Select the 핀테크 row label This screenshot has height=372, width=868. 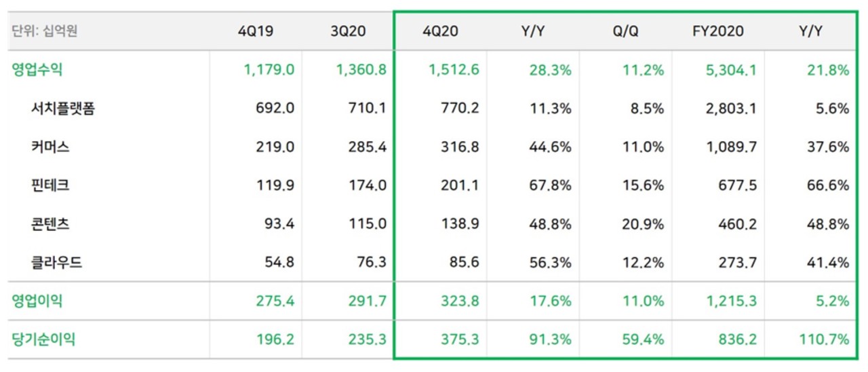(50, 185)
